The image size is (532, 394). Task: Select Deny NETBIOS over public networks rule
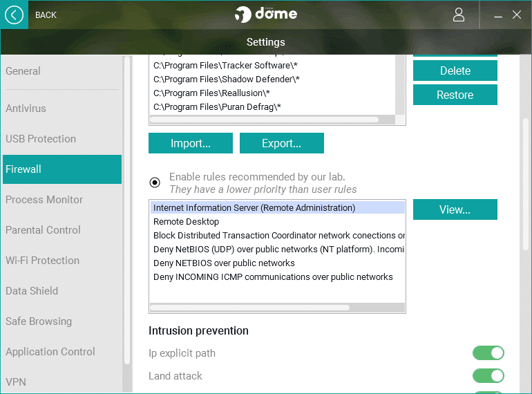click(x=278, y=263)
